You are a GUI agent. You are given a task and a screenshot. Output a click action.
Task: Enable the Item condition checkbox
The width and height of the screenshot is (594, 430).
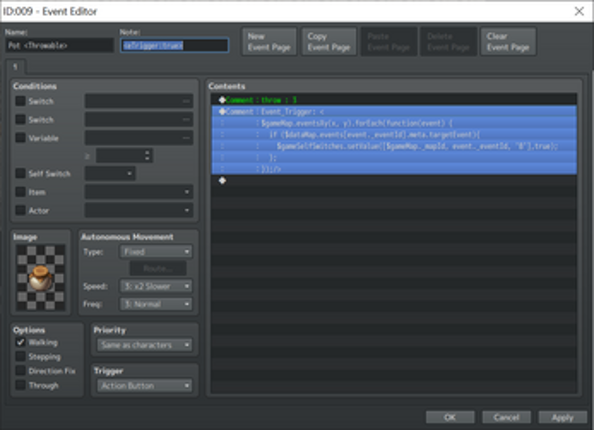click(20, 192)
